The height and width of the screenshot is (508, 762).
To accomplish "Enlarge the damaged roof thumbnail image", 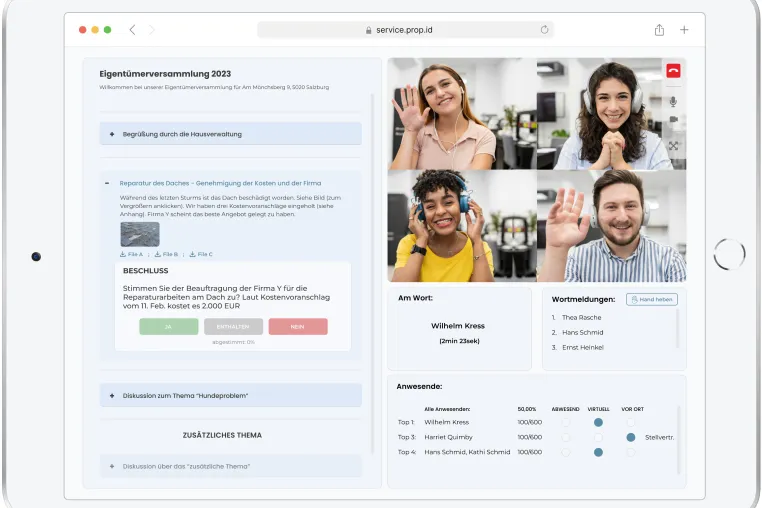I will (140, 234).
